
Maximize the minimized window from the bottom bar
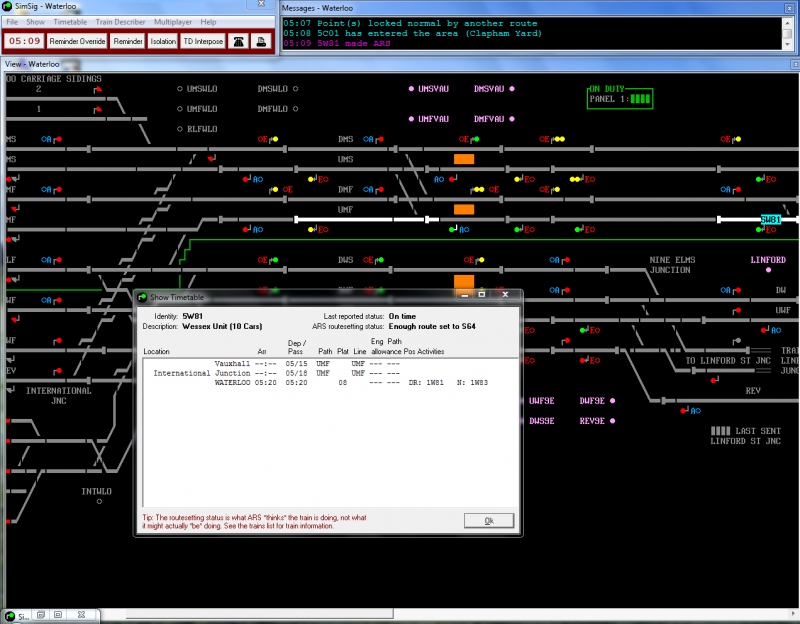tap(58, 615)
